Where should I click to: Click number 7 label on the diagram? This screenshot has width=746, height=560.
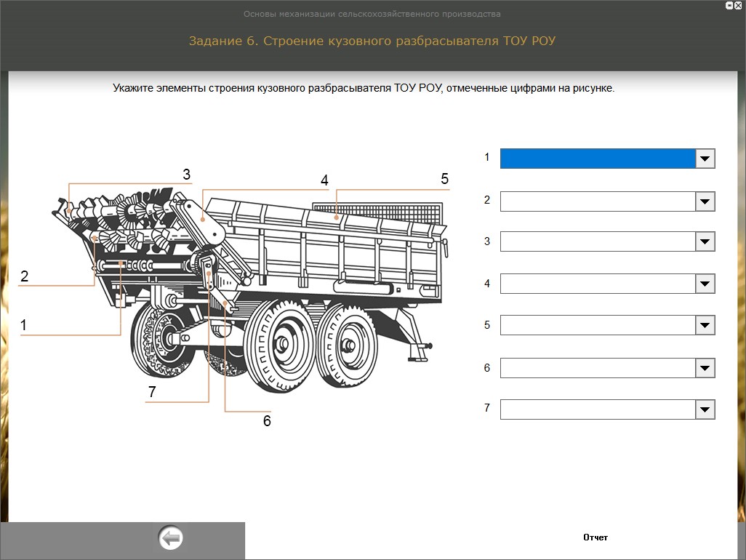pyautogui.click(x=152, y=392)
